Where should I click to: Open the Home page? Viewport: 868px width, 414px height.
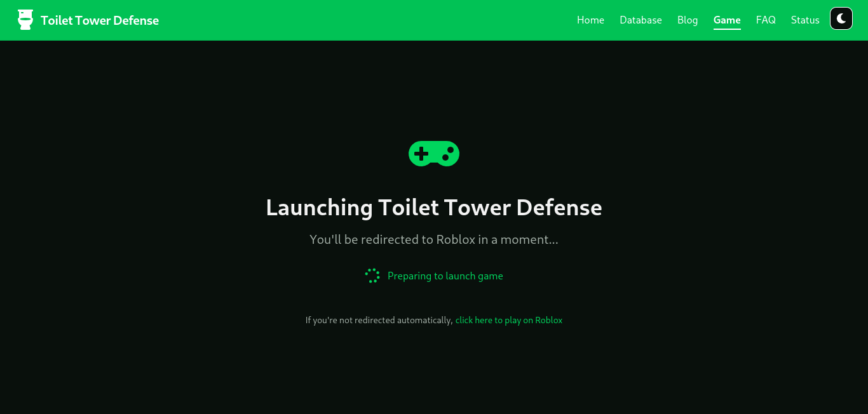point(590,20)
